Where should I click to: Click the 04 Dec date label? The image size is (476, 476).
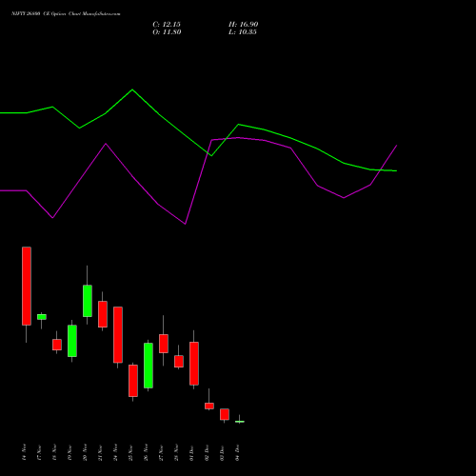coord(237,452)
